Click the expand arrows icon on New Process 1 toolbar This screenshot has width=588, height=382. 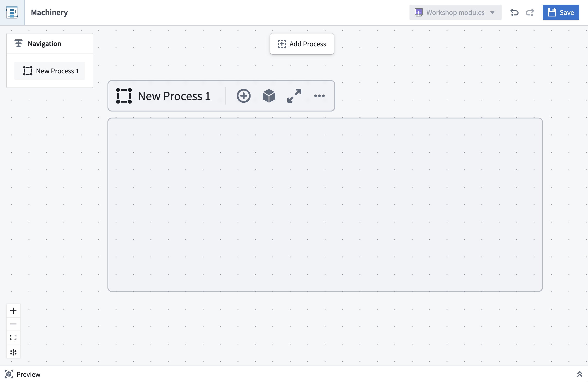pyautogui.click(x=294, y=95)
